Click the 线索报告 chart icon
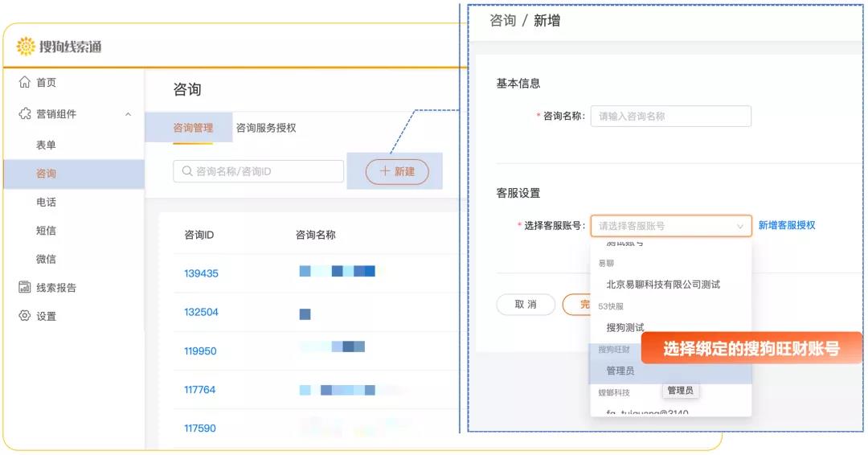868x455 pixels. click(x=24, y=287)
